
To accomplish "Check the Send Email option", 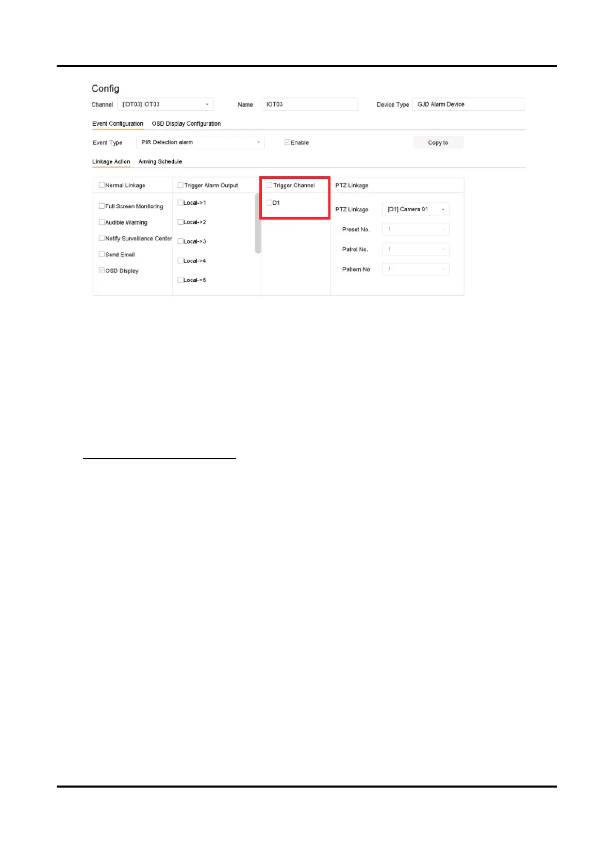I will [102, 254].
